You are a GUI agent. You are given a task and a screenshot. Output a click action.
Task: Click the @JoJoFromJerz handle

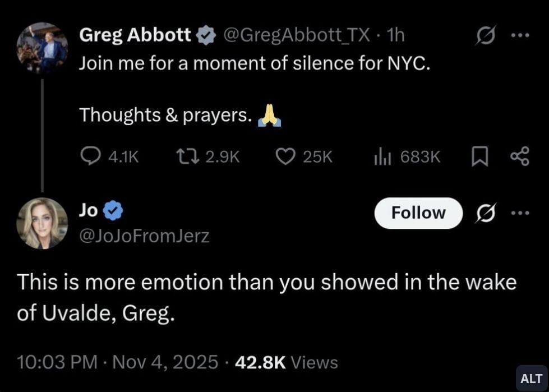coord(144,236)
